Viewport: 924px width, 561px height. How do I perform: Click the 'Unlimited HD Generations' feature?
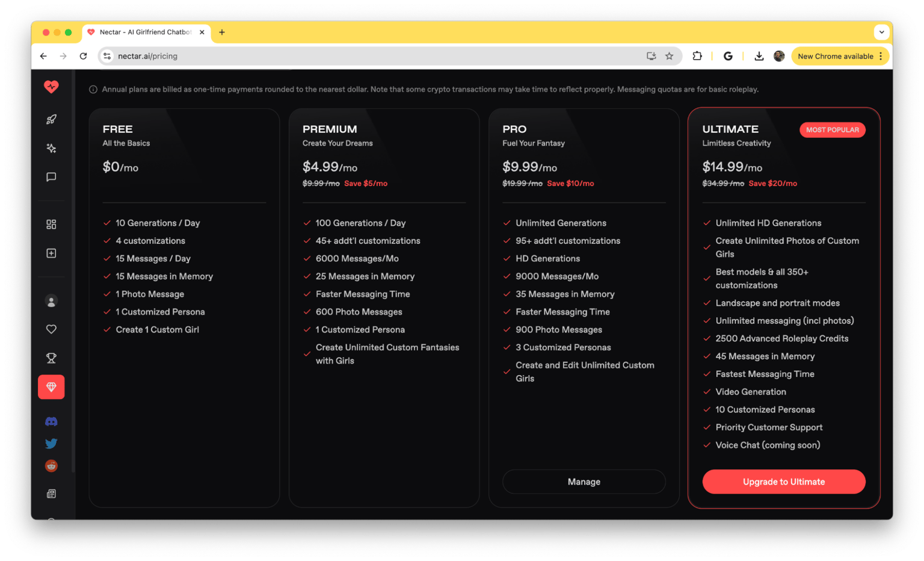pyautogui.click(x=768, y=223)
